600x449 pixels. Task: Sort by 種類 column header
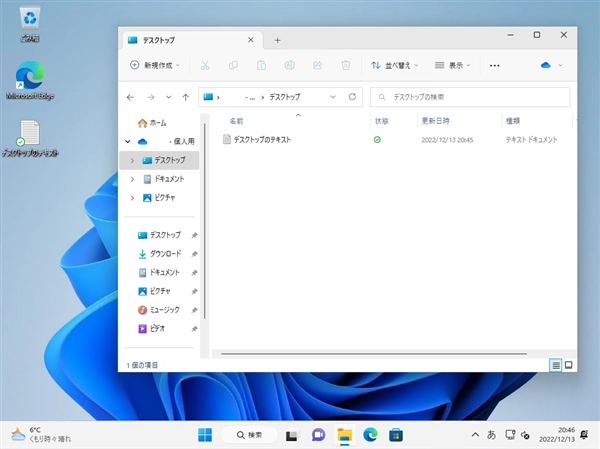click(513, 121)
